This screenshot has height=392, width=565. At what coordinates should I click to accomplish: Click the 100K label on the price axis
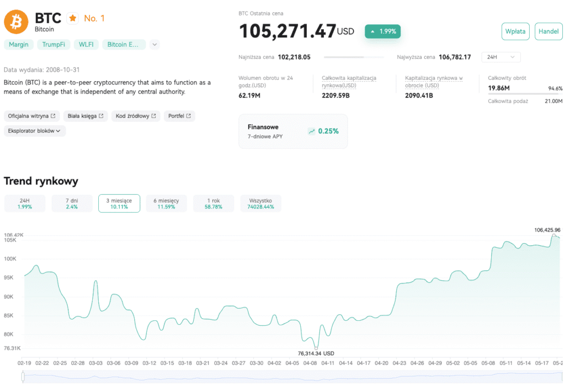click(10, 259)
